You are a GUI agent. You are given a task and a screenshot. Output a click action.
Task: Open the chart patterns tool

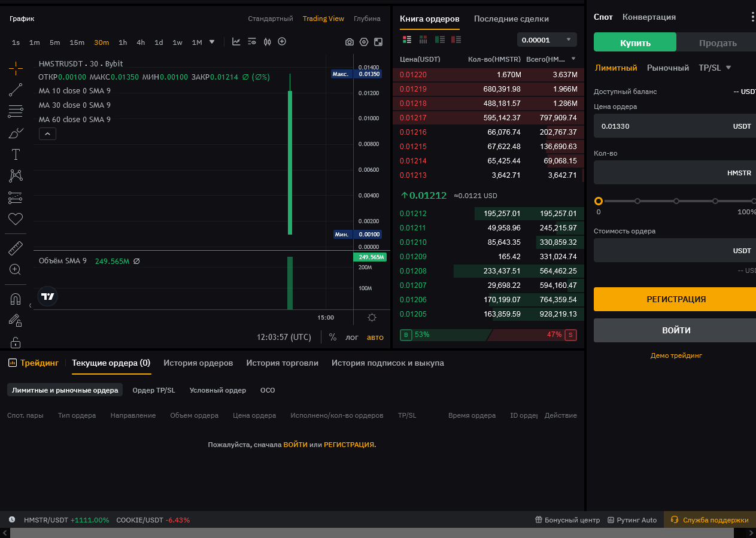tap(16, 176)
